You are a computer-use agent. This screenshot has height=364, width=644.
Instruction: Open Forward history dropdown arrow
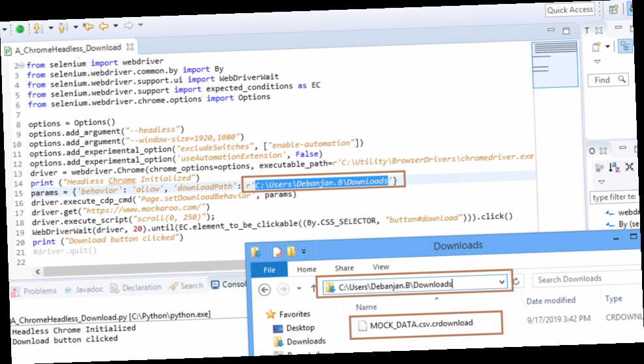click(141, 25)
